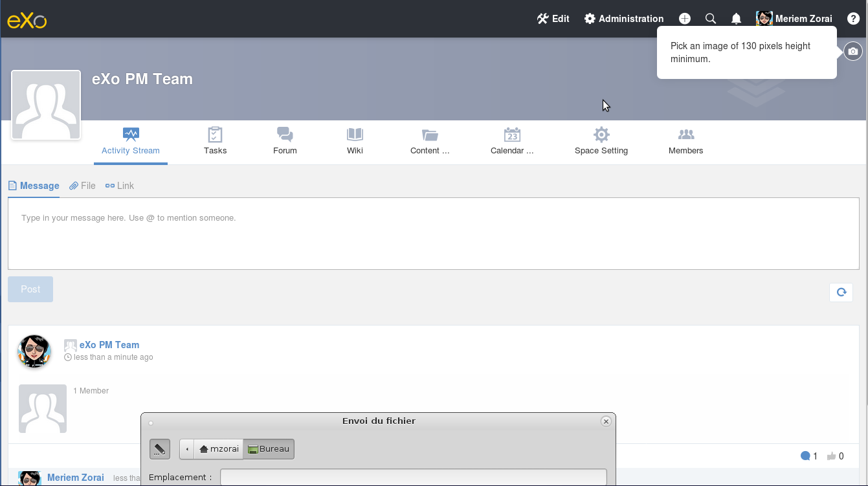Open the Administration menu
This screenshot has width=868, height=486.
[x=624, y=19]
